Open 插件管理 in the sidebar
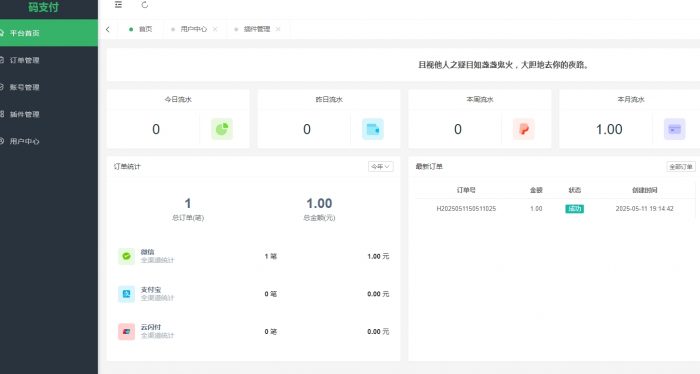The height and width of the screenshot is (374, 700). tap(49, 114)
